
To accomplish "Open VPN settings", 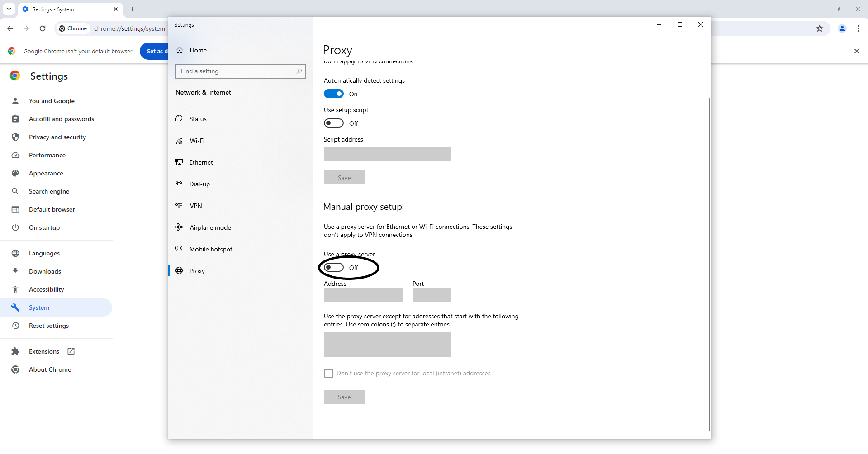I will (x=195, y=206).
